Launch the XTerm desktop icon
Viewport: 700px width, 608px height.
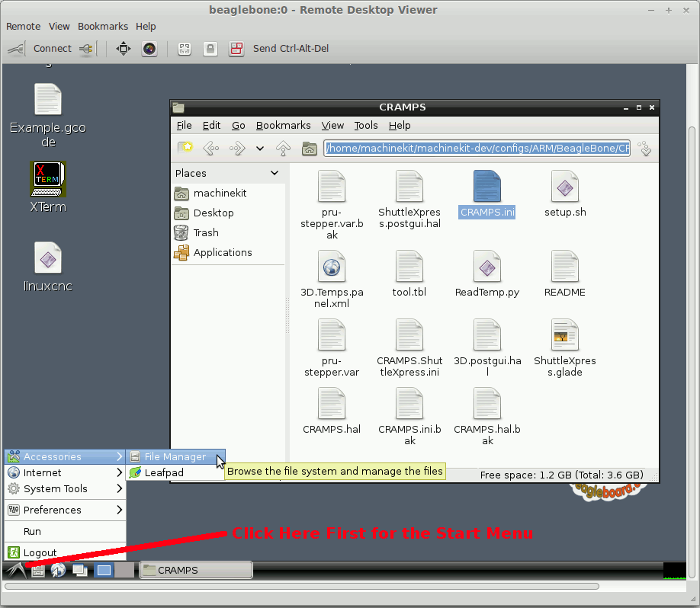pyautogui.click(x=48, y=187)
